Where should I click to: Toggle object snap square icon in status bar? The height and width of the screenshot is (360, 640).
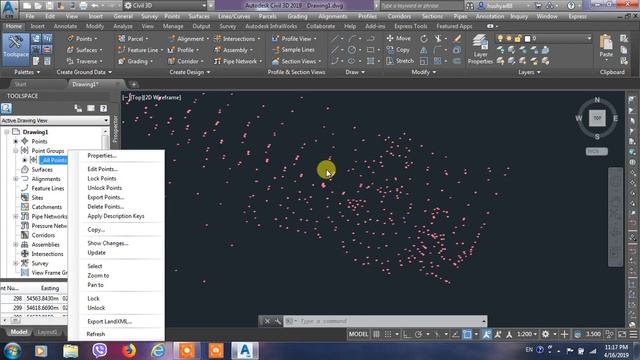click(467, 334)
